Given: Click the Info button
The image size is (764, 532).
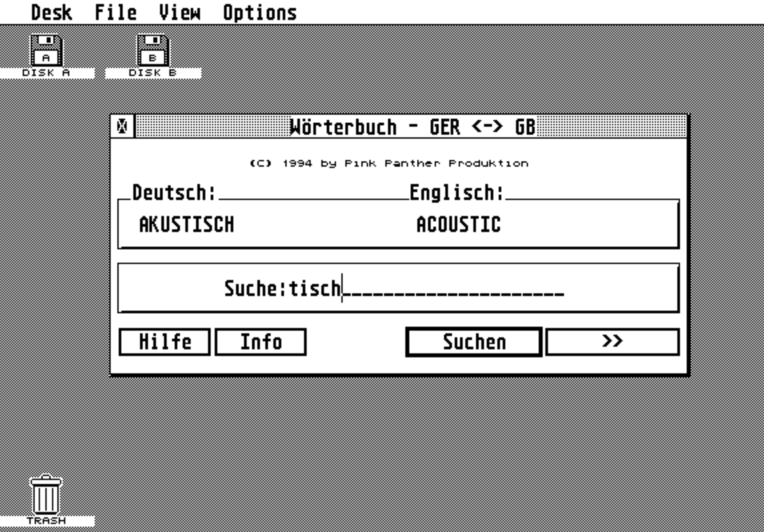Looking at the screenshot, I should tap(261, 342).
